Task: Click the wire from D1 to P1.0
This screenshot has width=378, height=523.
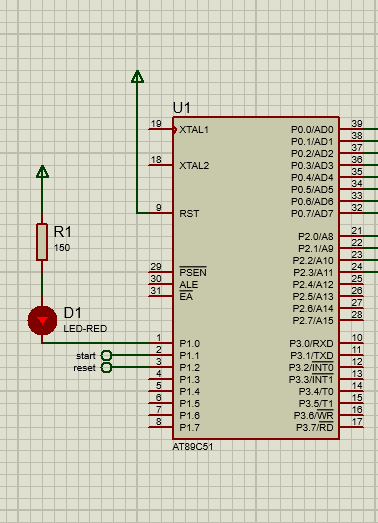Action: [x=95, y=343]
